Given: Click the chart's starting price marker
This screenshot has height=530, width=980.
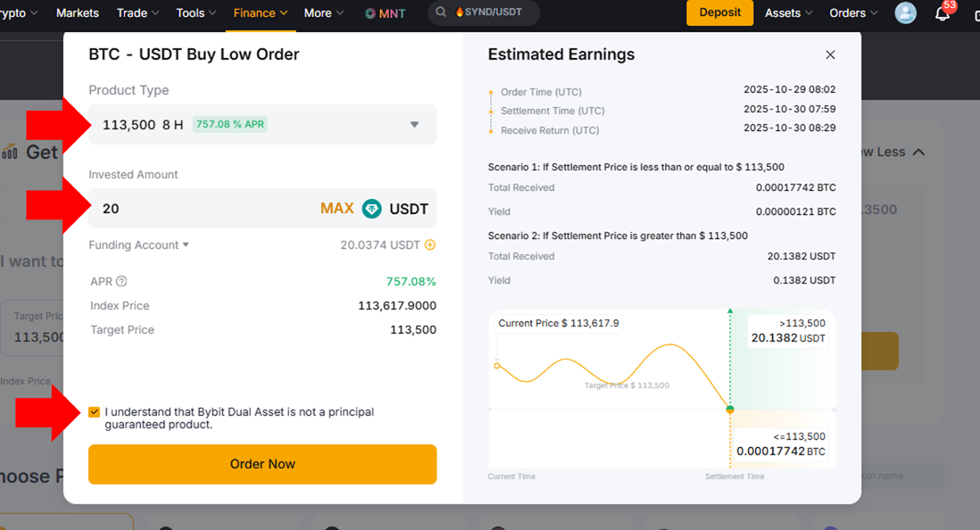Looking at the screenshot, I should pyautogui.click(x=497, y=366).
